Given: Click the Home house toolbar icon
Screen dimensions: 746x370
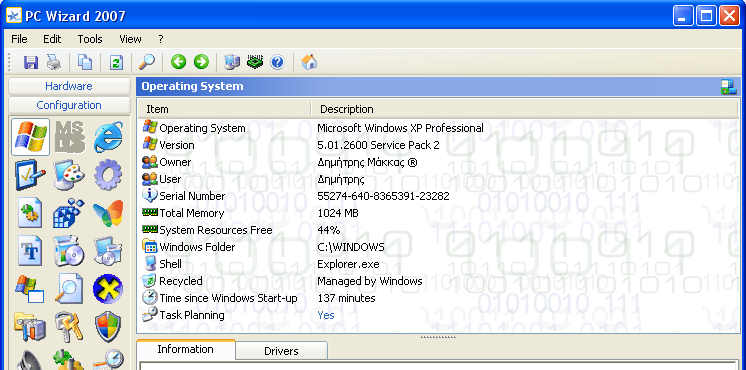Looking at the screenshot, I should coord(309,62).
